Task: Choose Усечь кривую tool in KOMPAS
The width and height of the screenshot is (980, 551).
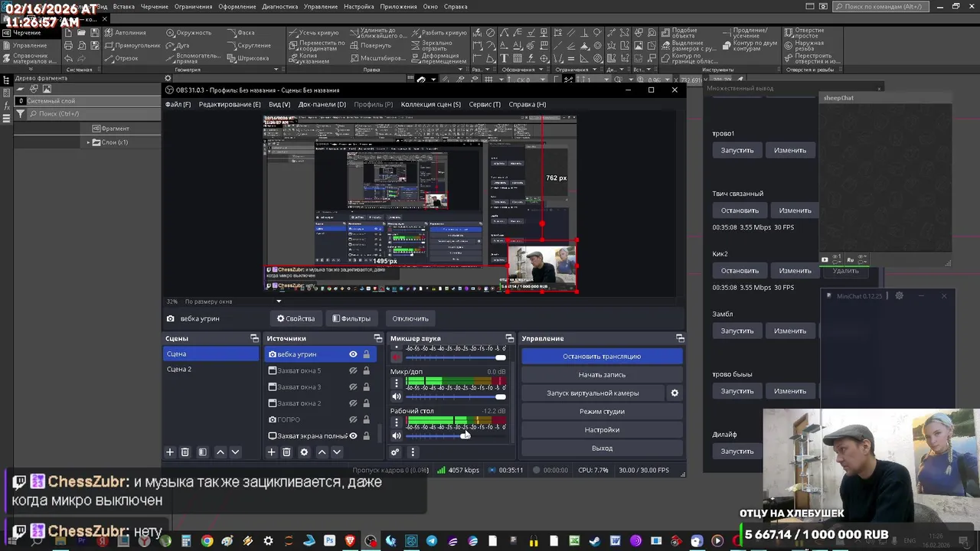Action: [x=313, y=33]
